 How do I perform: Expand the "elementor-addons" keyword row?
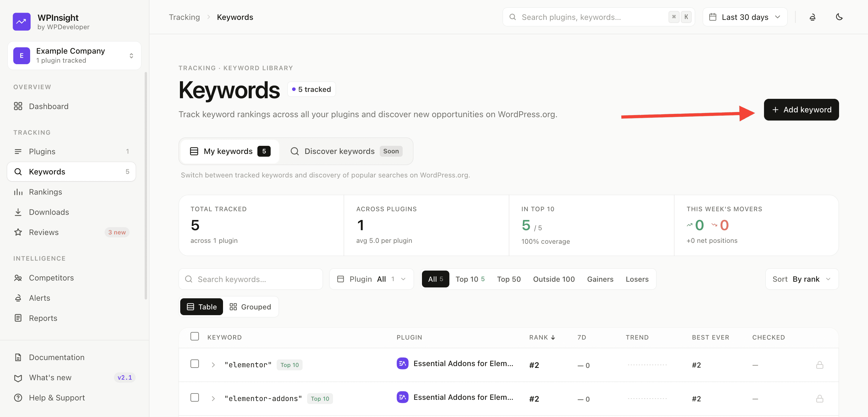click(213, 399)
